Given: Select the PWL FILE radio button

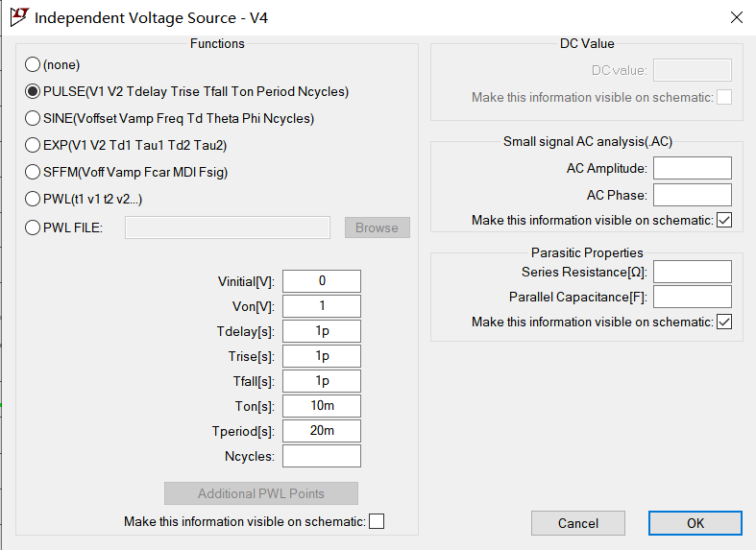Looking at the screenshot, I should [33, 227].
